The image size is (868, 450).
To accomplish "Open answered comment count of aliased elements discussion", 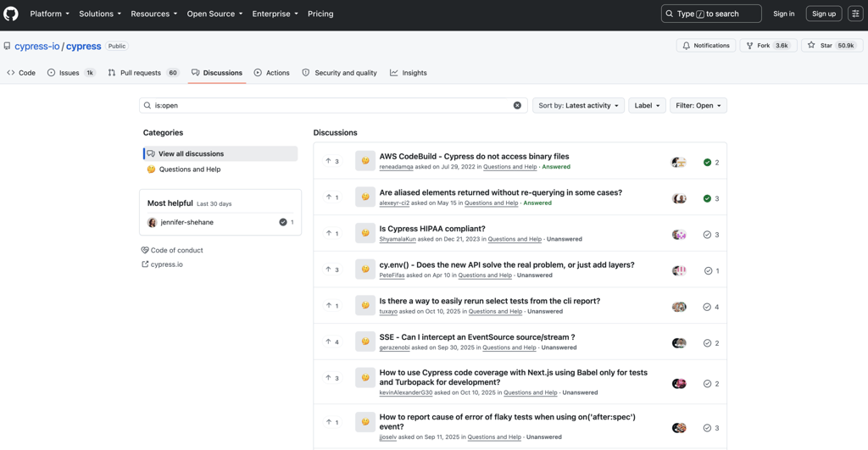I will 711,198.
